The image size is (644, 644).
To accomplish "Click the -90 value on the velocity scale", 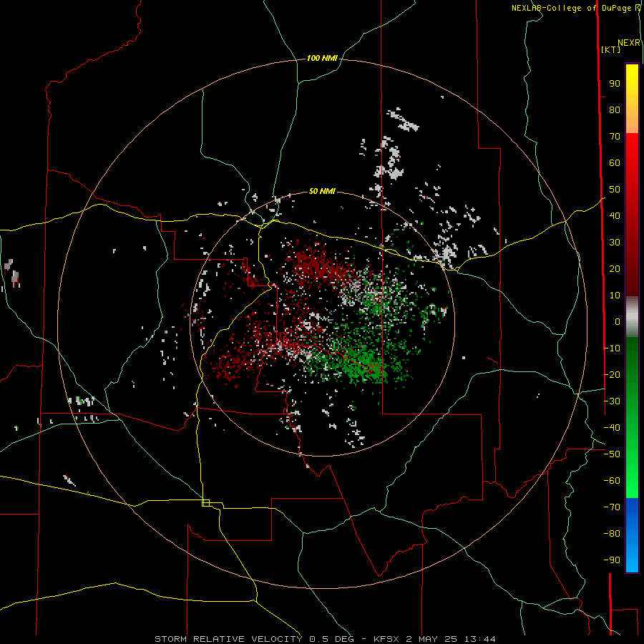I will (x=612, y=560).
